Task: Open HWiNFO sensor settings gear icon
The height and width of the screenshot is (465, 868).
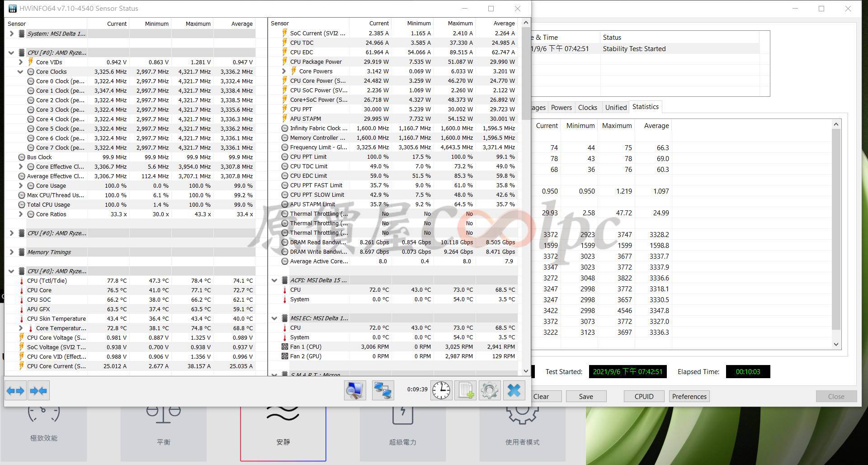Action: click(489, 390)
